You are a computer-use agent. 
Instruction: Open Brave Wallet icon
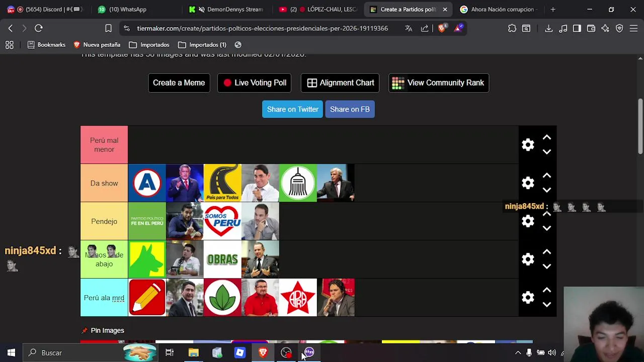(591, 28)
